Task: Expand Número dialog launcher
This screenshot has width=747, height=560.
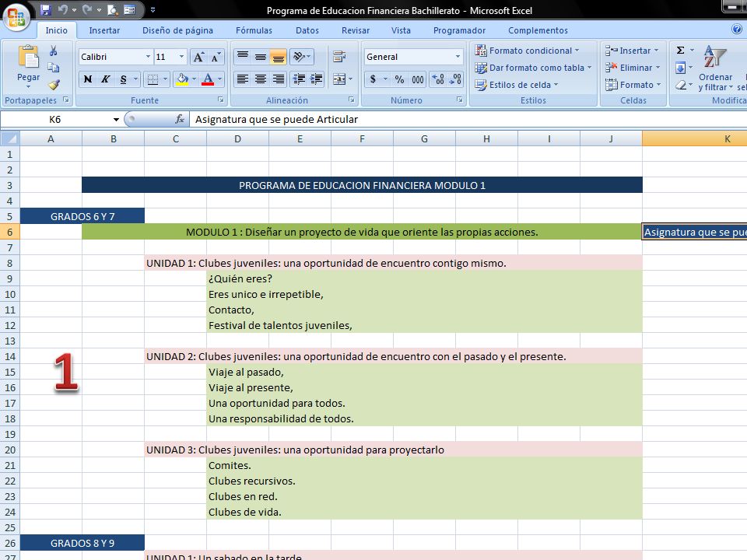Action: coord(459,100)
